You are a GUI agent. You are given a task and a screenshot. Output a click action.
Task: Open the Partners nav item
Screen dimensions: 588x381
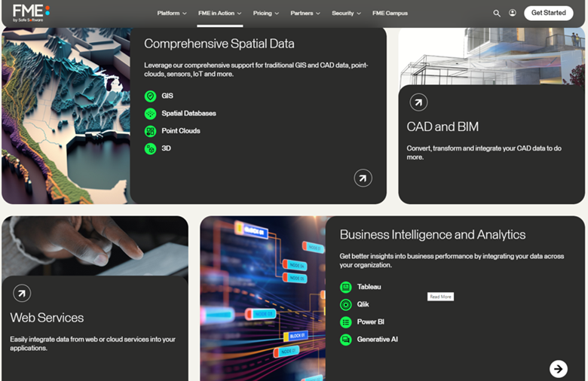coord(302,13)
